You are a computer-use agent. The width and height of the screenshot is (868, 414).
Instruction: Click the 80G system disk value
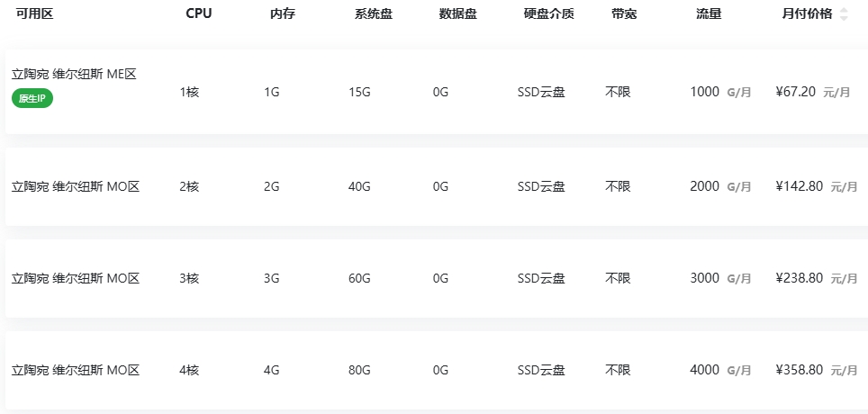pos(359,370)
